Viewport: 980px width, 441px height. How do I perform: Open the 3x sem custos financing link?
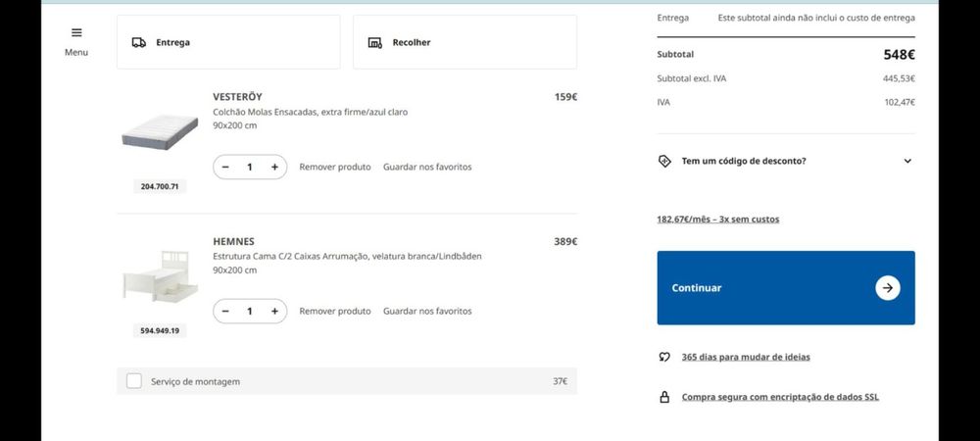tap(718, 220)
